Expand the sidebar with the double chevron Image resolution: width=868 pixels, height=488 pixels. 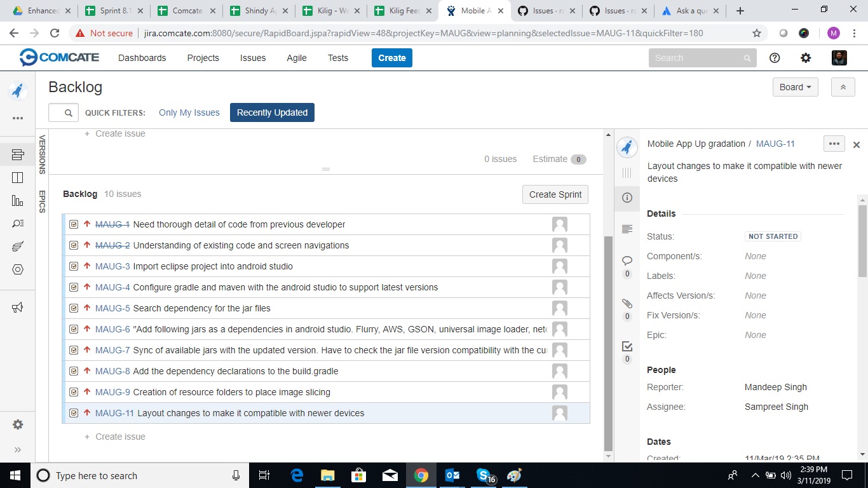coord(18,450)
